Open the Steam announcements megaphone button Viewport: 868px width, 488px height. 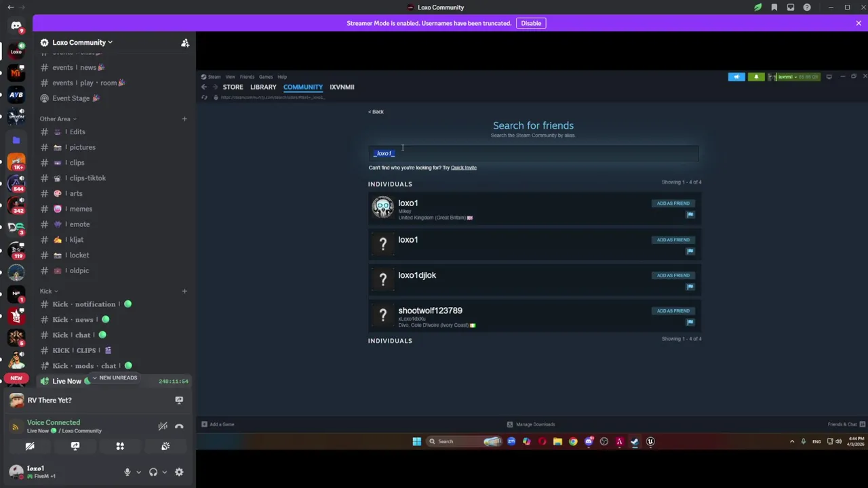click(736, 77)
